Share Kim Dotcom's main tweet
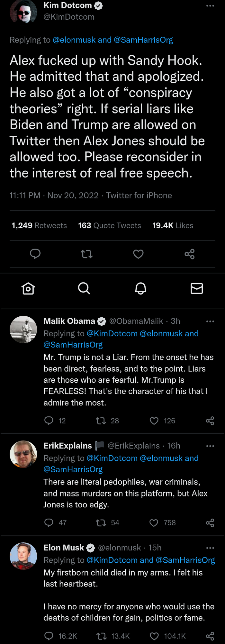 pos(190,254)
